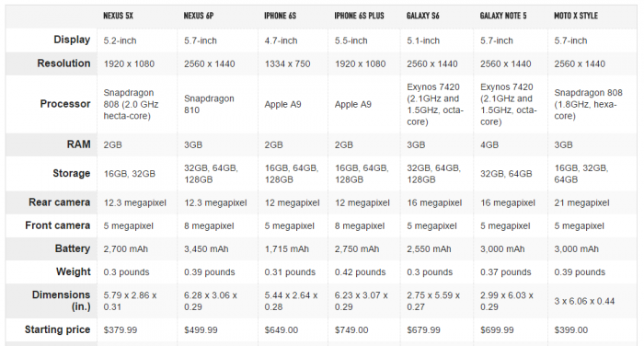Select the 21 megapixel camera cell
Viewport: 644px width, 346px height.
point(581,202)
